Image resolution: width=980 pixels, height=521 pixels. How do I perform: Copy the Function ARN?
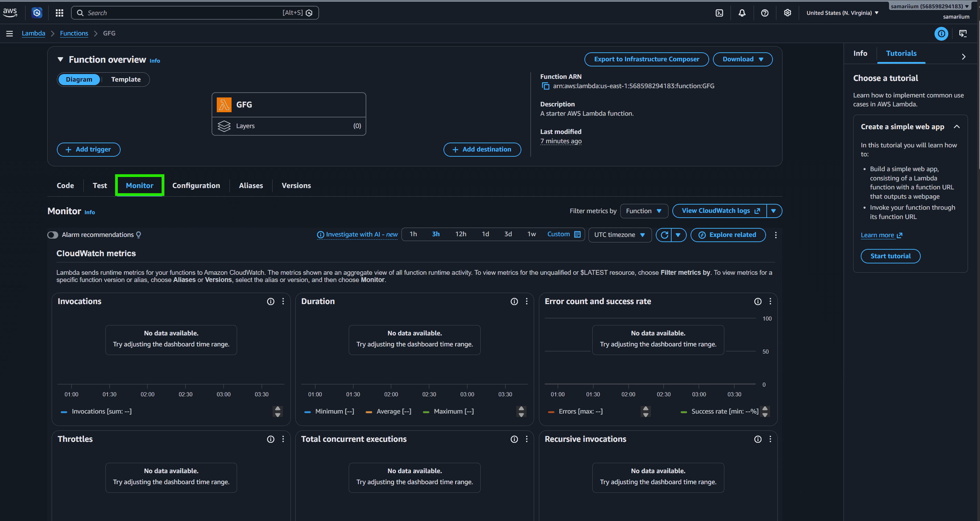pos(545,86)
